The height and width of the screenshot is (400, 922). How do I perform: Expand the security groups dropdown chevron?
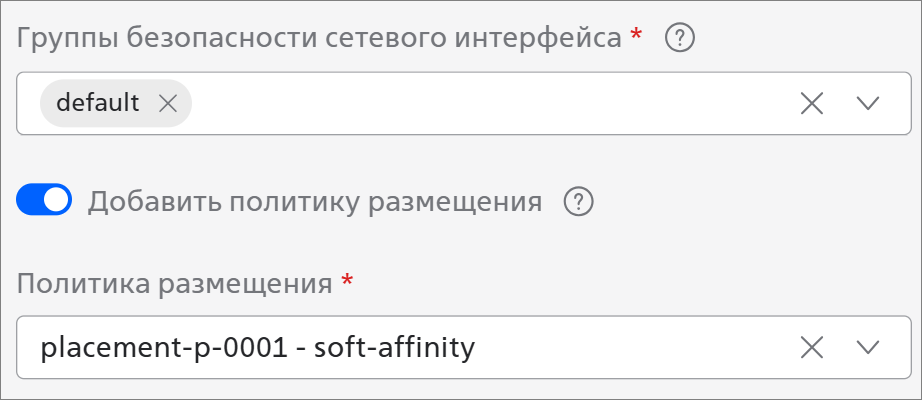[867, 103]
